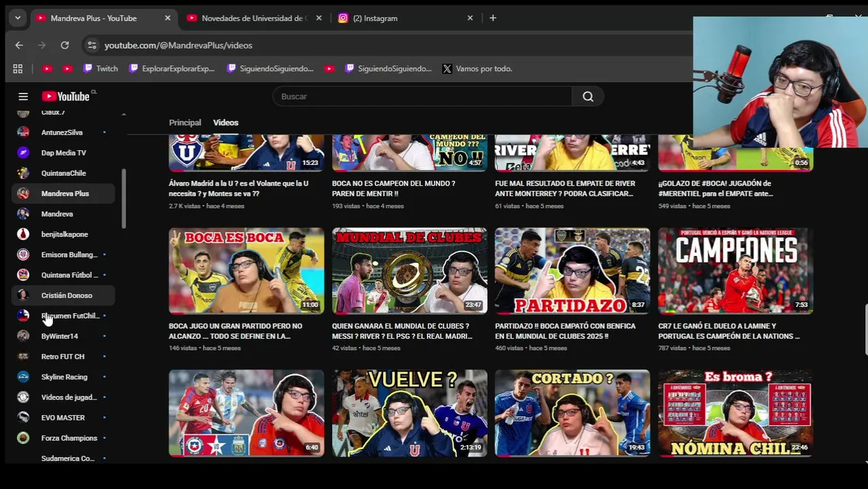
Task: Select the Videos channel tab
Action: pos(225,123)
